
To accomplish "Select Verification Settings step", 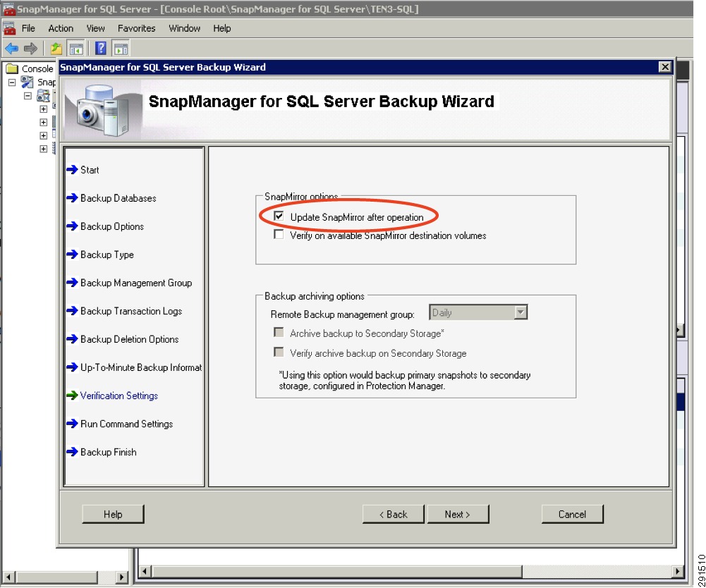I will [x=119, y=396].
